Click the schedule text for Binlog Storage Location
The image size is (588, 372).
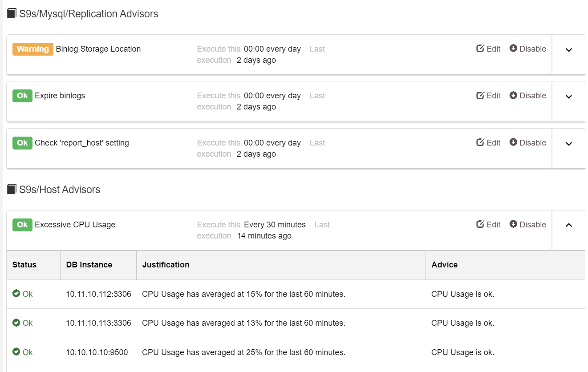pyautogui.click(x=272, y=49)
